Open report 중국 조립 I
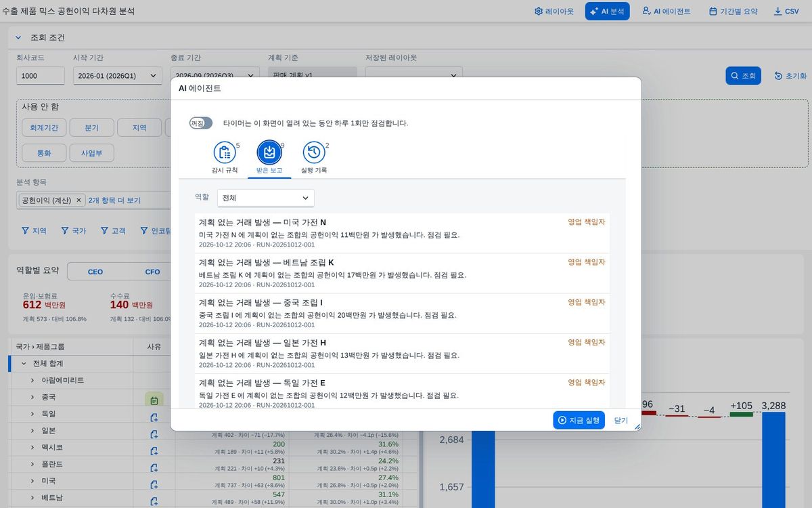Screen dimensions: 812x508 click(402, 313)
